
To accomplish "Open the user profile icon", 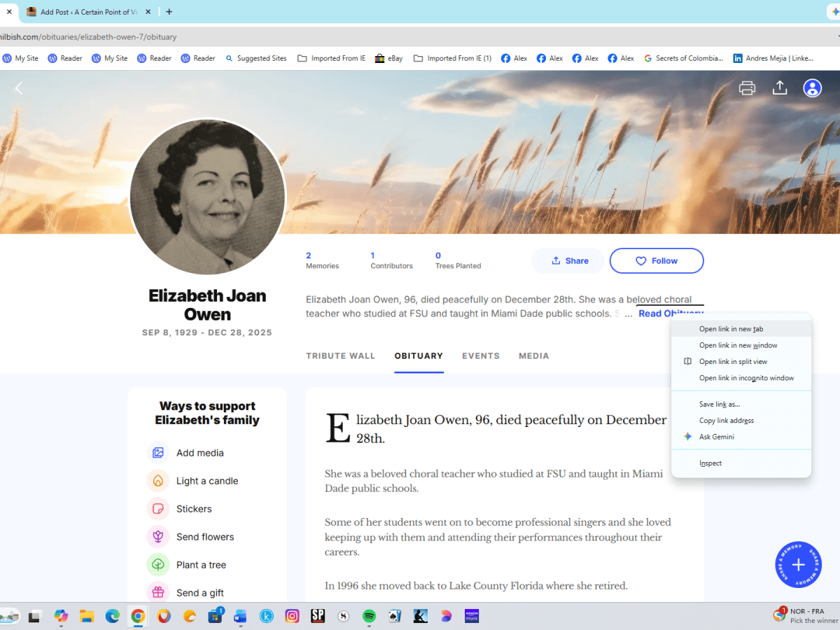I will [812, 87].
